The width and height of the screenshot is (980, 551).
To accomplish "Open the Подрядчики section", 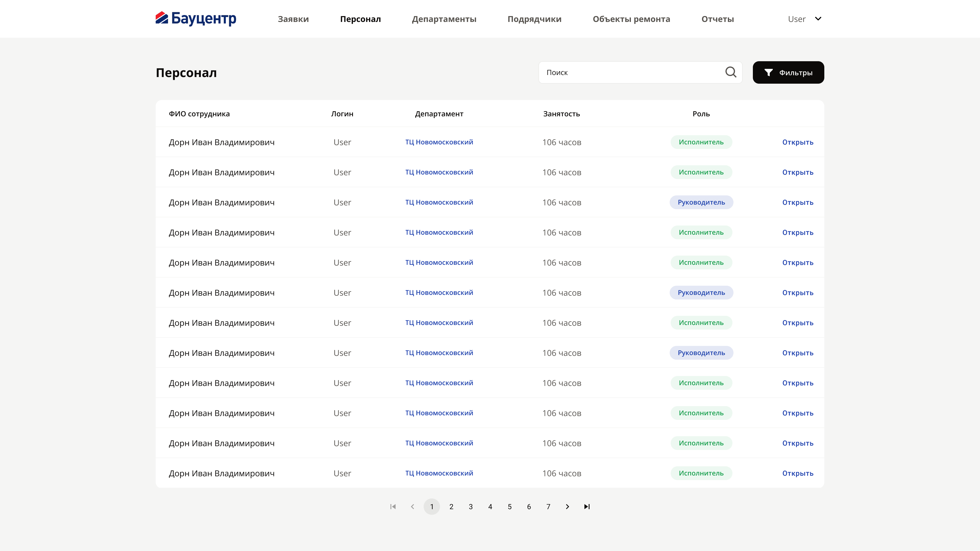I will pos(534,19).
